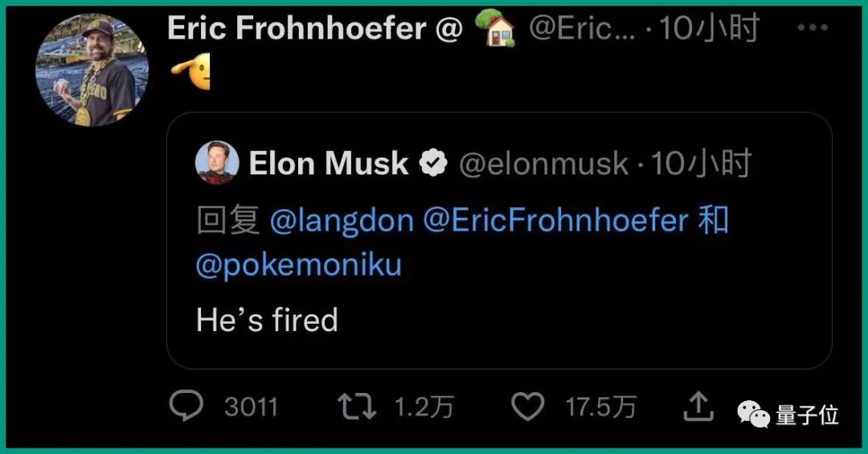Click Eric Frohnhoefer's profile picture

coord(87,70)
